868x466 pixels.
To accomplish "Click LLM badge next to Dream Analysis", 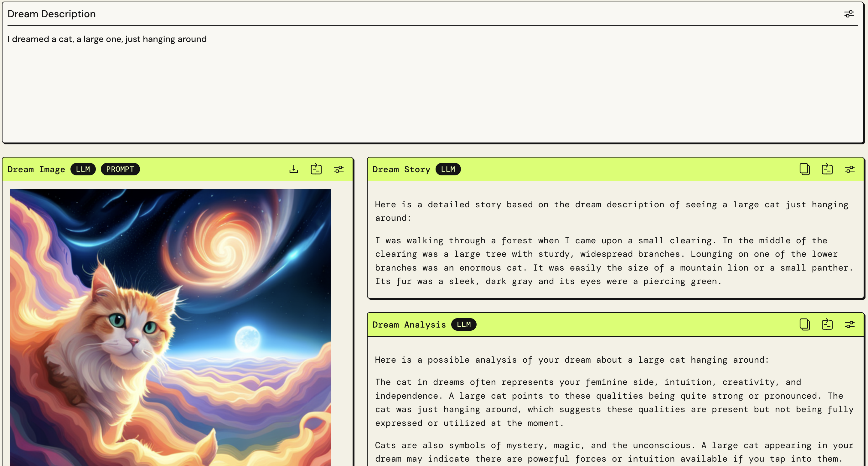I will [464, 324].
